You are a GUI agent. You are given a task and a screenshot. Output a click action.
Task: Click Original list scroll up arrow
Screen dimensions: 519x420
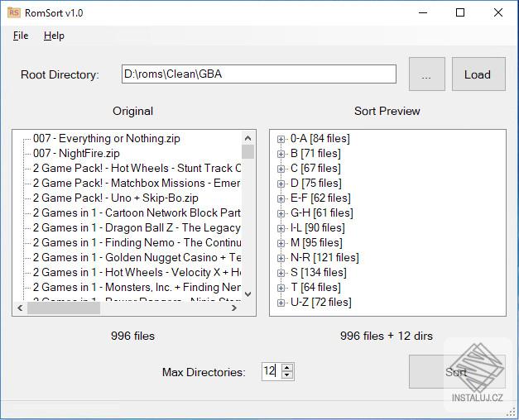click(248, 138)
